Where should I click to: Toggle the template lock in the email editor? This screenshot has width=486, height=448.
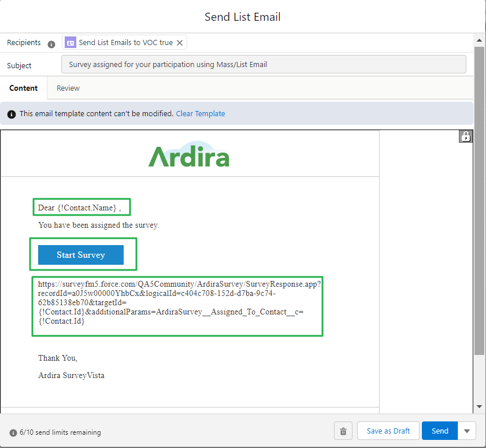[x=466, y=136]
